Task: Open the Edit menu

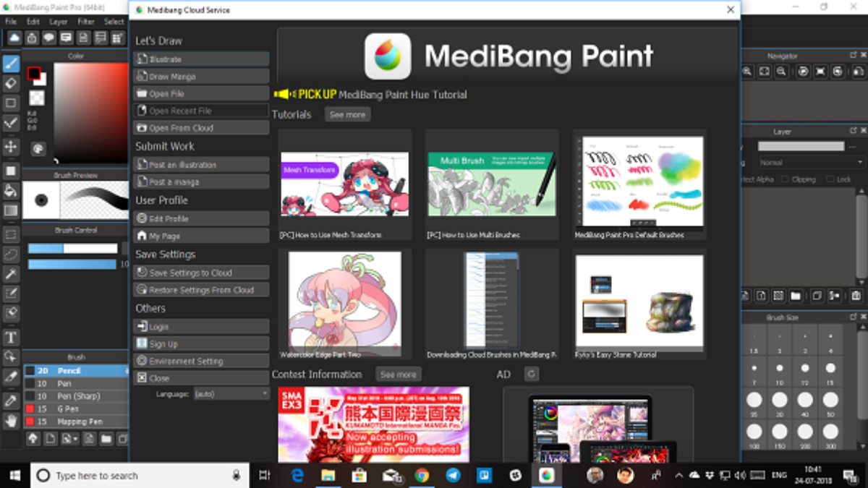Action: (33, 22)
